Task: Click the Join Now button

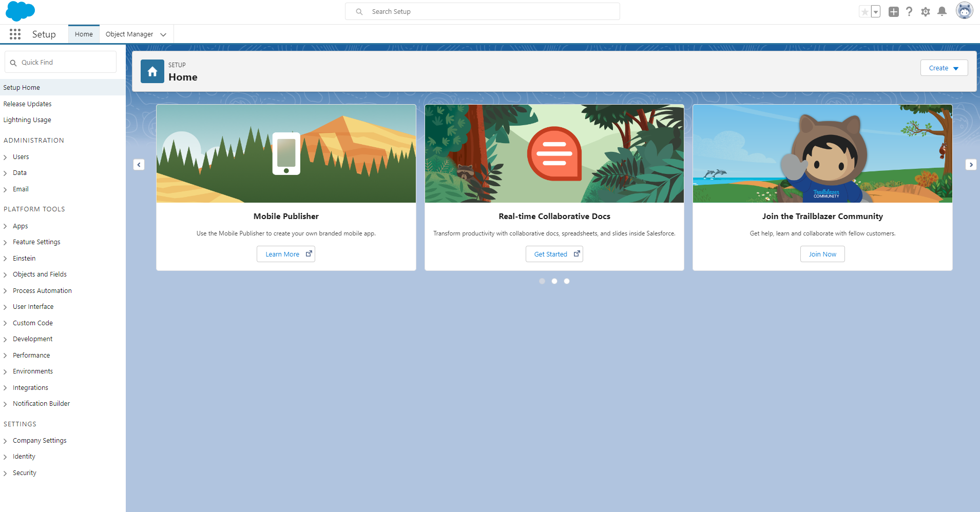Action: point(822,254)
